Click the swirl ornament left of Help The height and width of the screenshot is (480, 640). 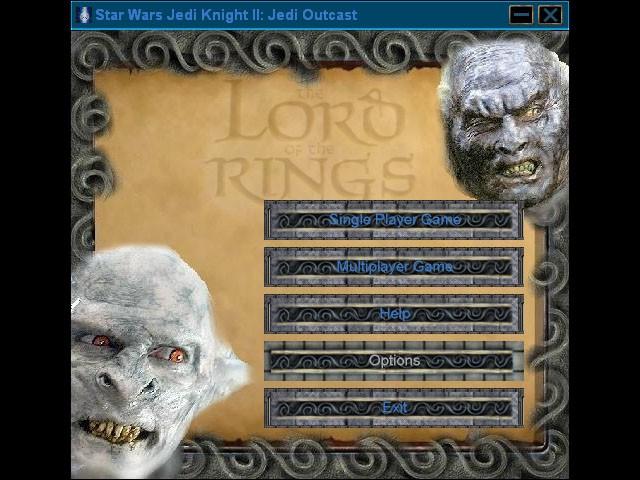point(297,314)
